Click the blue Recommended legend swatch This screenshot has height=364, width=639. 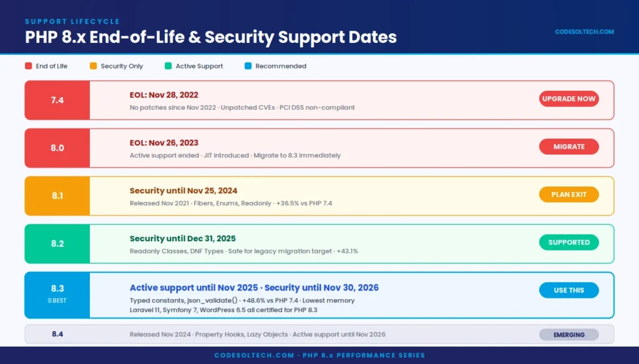(x=248, y=66)
